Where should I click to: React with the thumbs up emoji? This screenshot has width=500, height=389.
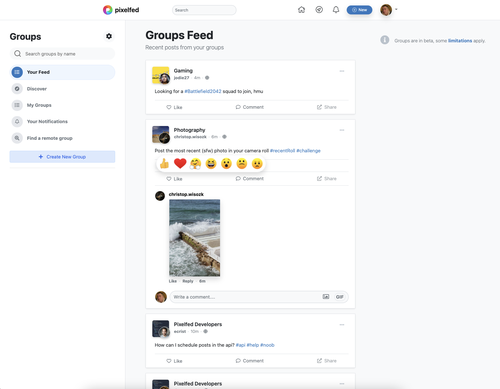[164, 164]
